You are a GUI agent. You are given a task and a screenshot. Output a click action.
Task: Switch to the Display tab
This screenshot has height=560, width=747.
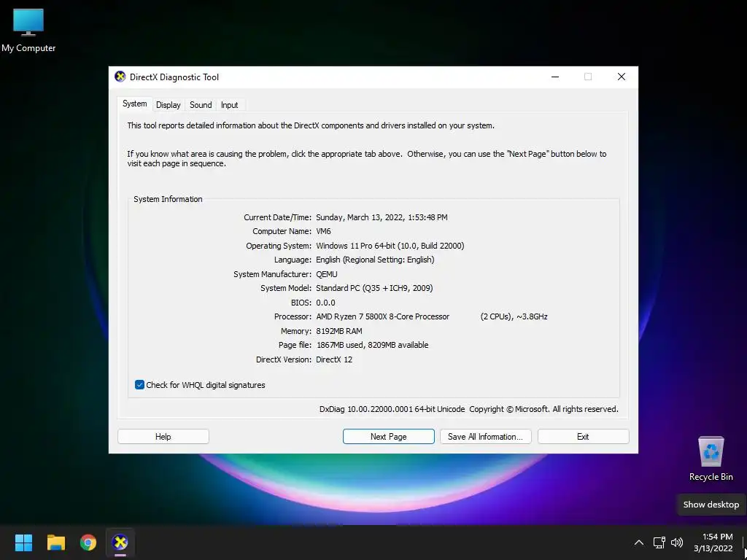coord(169,105)
